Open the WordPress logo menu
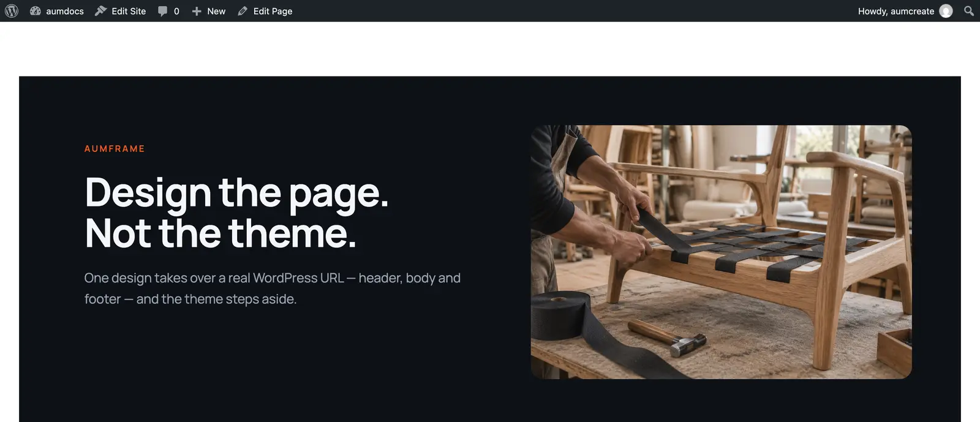The height and width of the screenshot is (422, 980). (12, 11)
